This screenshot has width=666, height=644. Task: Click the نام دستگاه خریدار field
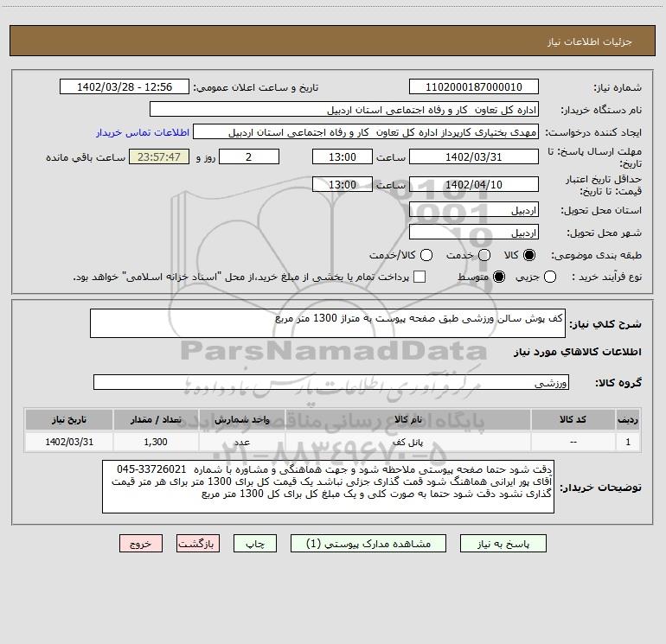pos(344,110)
